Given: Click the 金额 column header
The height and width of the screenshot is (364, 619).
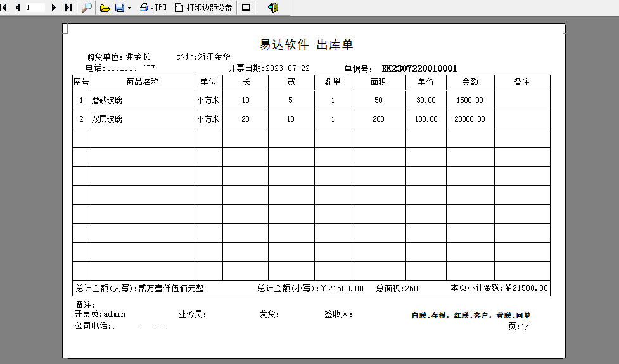Looking at the screenshot, I should [x=470, y=82].
